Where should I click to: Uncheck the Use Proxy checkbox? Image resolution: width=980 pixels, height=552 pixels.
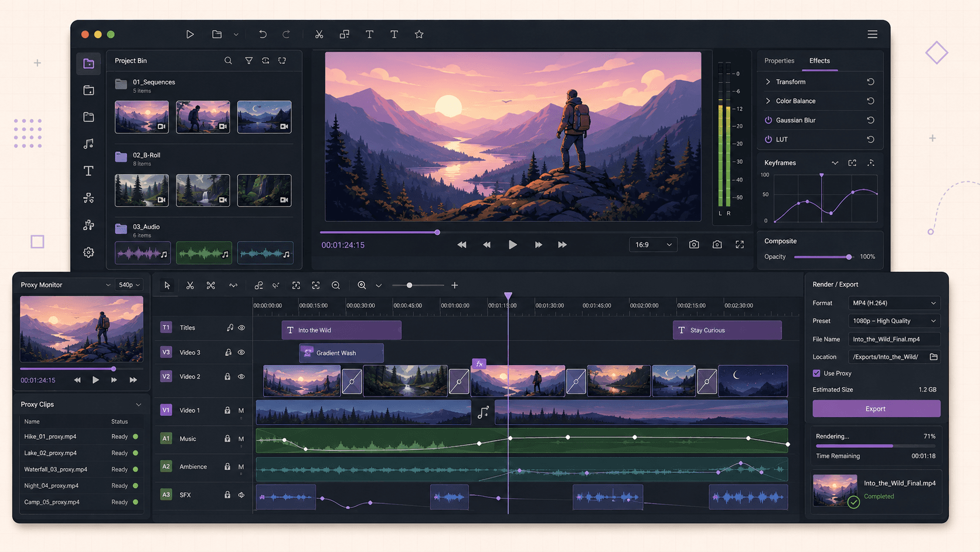(x=816, y=373)
